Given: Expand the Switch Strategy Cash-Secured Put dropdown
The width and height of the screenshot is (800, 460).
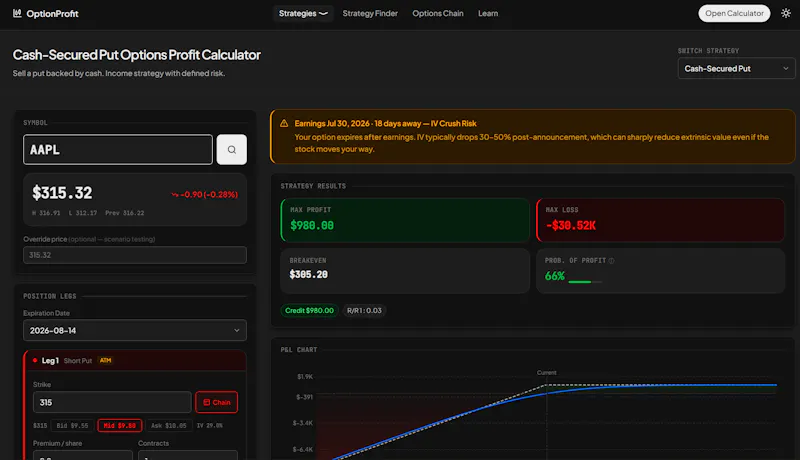Looking at the screenshot, I should (x=736, y=68).
